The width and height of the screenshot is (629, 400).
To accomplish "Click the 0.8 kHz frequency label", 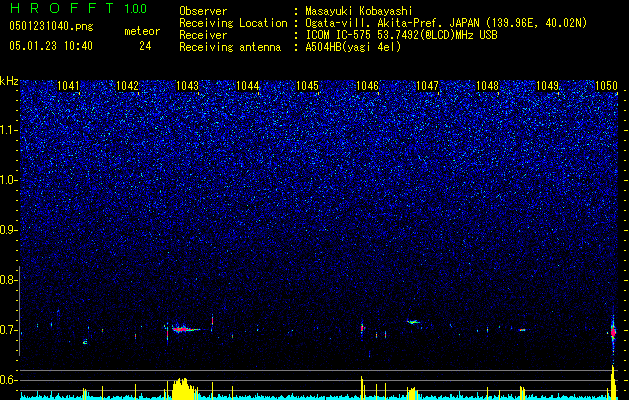I will 8,280.
